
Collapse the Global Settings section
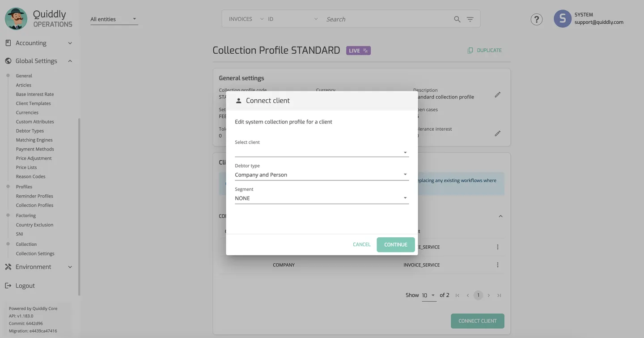coord(39,61)
